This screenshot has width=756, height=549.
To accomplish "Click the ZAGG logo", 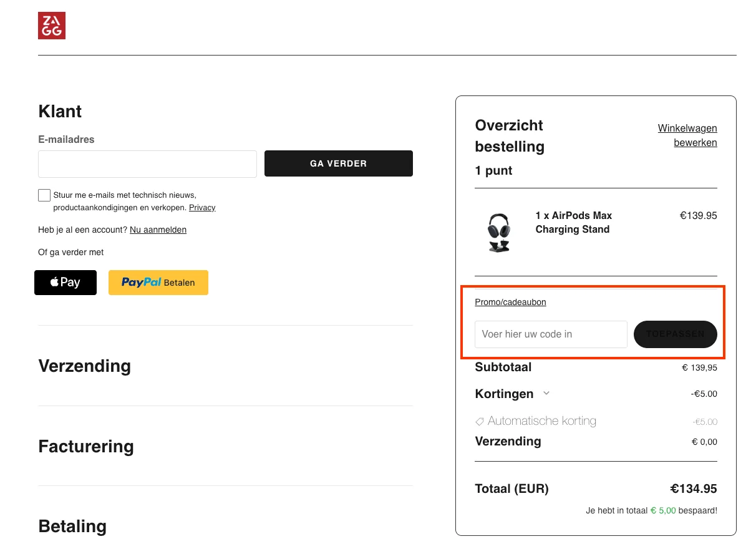I will click(x=52, y=26).
